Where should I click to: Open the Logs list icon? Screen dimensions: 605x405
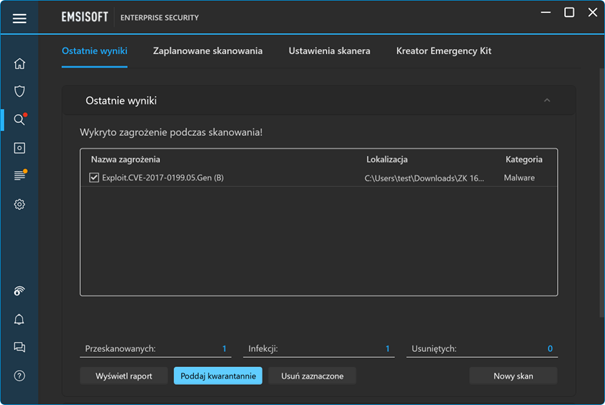pos(19,176)
